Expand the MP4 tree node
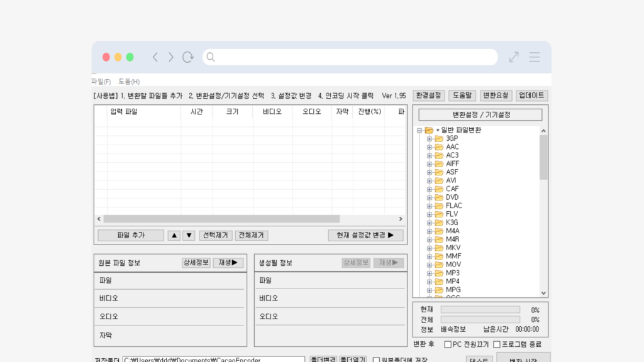This screenshot has height=362, width=644. pos(430,282)
